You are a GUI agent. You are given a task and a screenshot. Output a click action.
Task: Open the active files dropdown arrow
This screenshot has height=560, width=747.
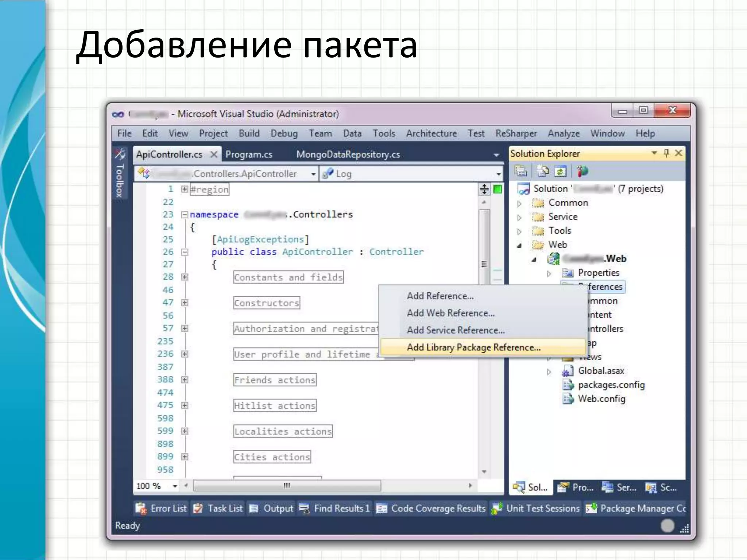point(496,155)
